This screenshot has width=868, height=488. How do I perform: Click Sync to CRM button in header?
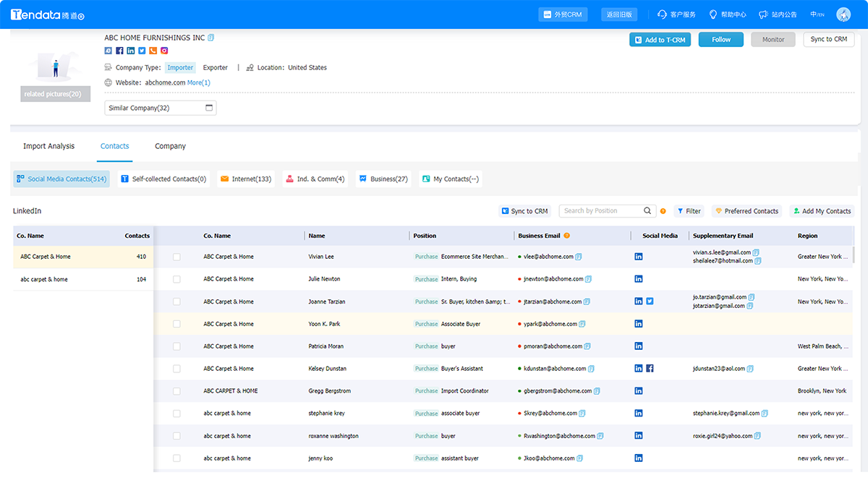829,39
